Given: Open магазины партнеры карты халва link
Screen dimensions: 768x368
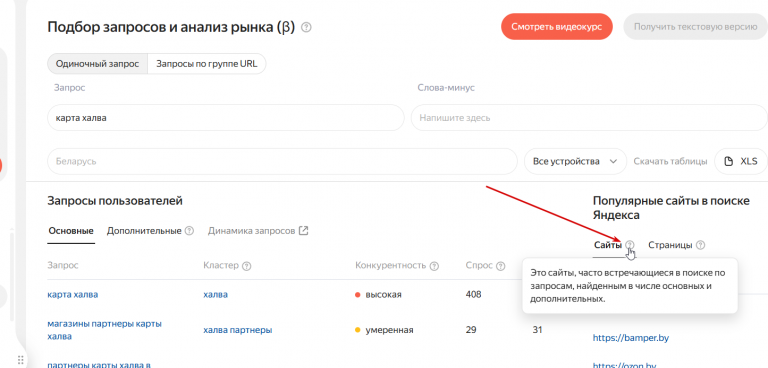Looking at the screenshot, I should coord(105,330).
